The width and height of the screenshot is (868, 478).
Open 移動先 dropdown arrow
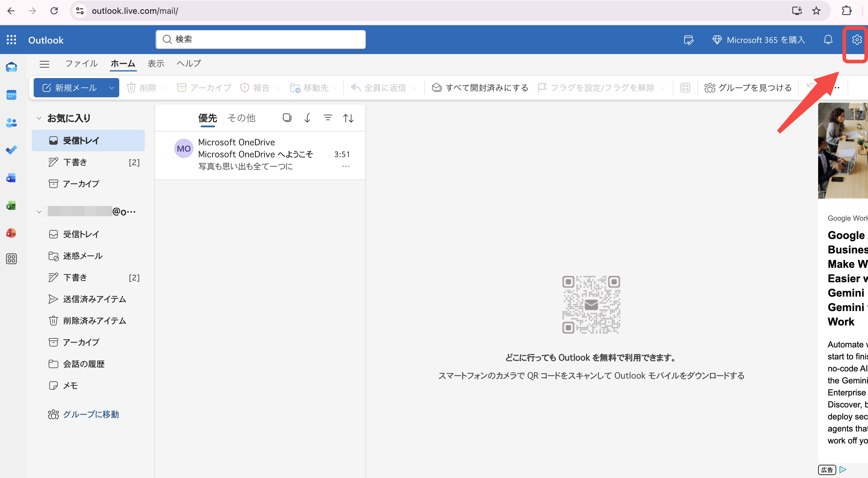tap(335, 88)
